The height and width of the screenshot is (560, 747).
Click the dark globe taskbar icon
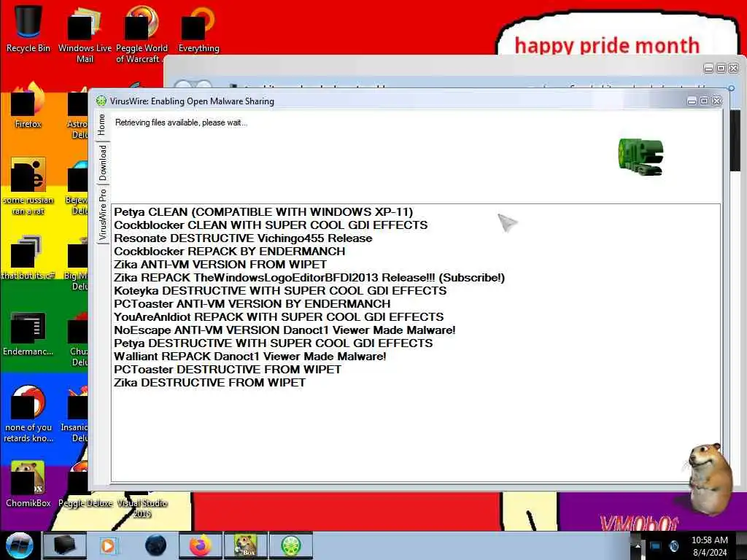(x=155, y=545)
